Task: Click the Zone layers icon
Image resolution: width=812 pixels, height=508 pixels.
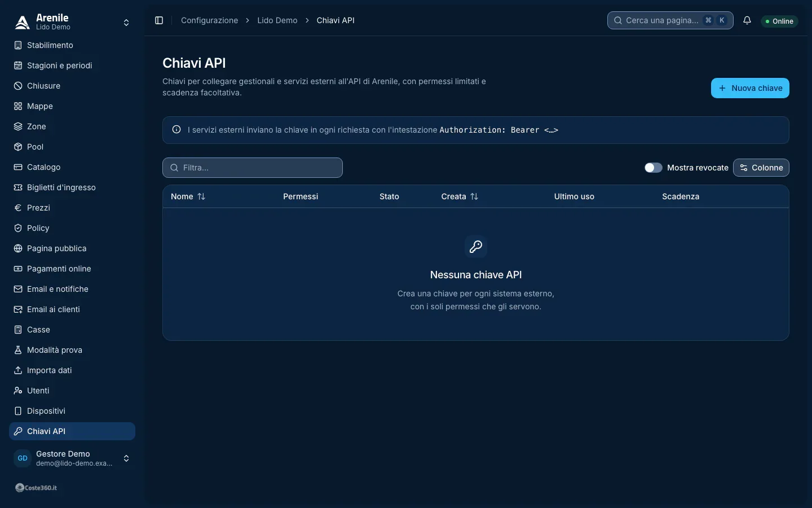Action: 18,126
